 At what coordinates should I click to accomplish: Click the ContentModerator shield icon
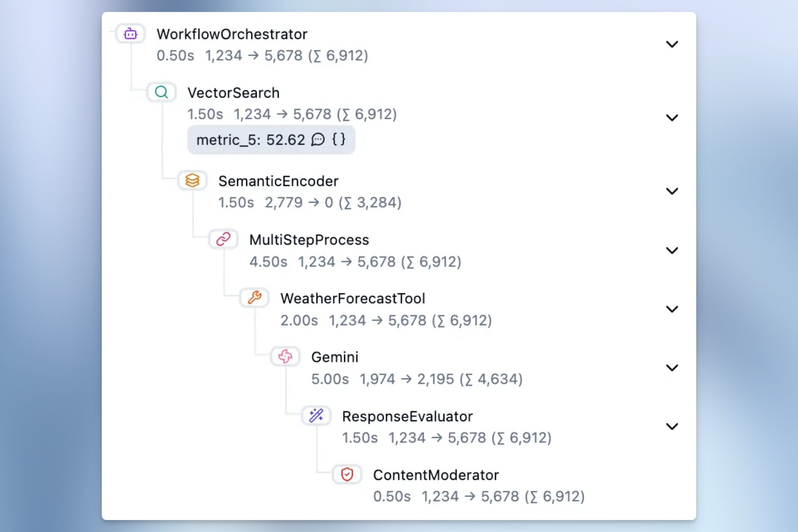click(347, 475)
